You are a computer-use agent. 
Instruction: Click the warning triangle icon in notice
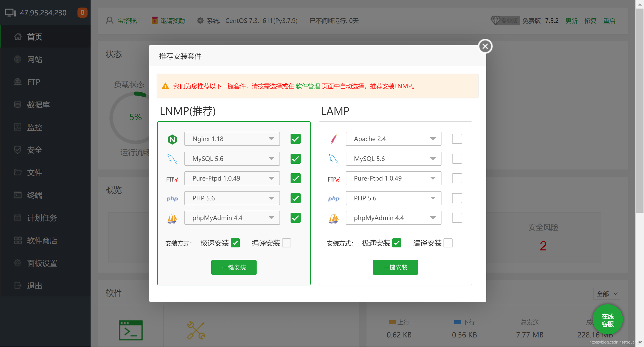coord(165,86)
